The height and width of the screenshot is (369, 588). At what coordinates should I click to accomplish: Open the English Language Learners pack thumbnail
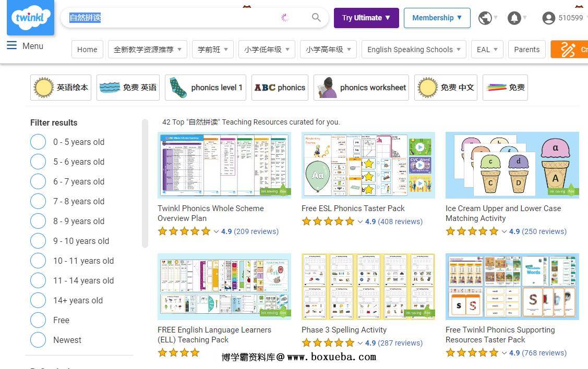pos(224,286)
